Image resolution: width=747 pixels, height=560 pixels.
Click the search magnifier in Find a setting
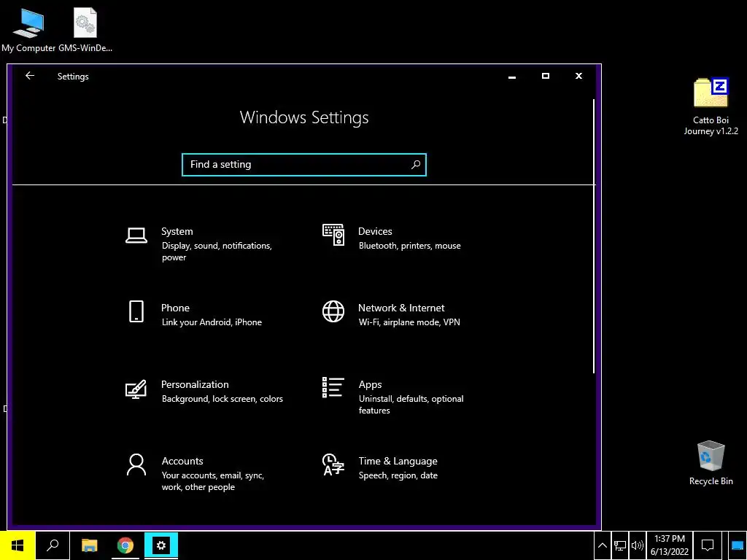pyautogui.click(x=415, y=164)
